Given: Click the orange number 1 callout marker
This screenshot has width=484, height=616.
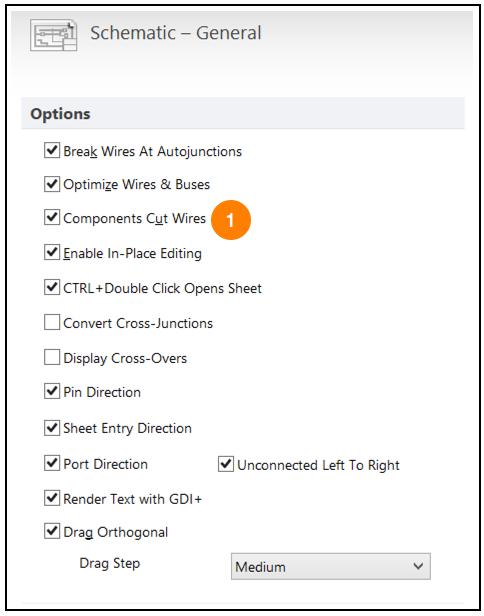Looking at the screenshot, I should 231,220.
